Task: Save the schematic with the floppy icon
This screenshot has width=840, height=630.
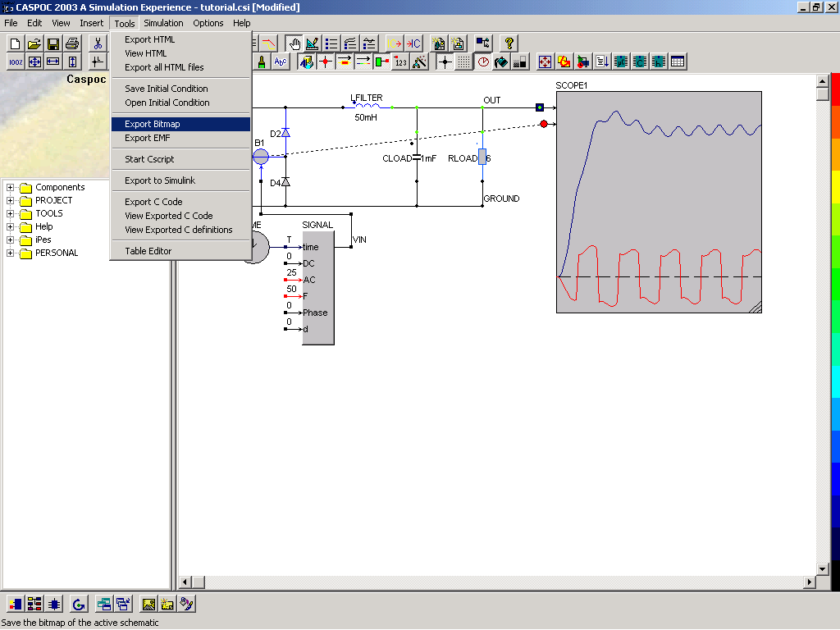Action: click(x=53, y=43)
